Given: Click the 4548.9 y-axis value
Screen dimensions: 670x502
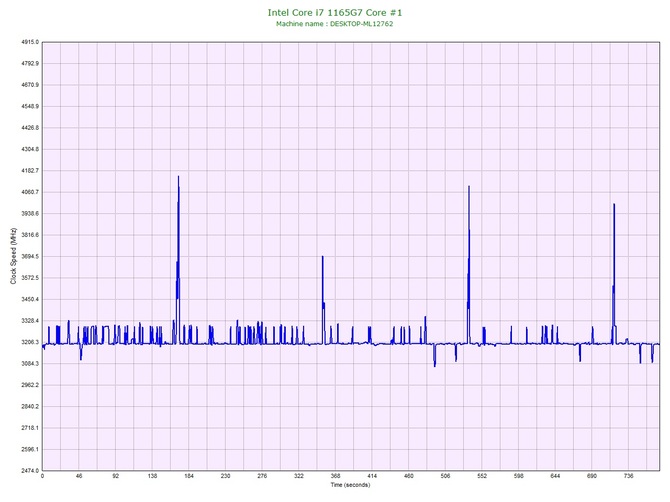Looking at the screenshot, I should tap(30, 106).
